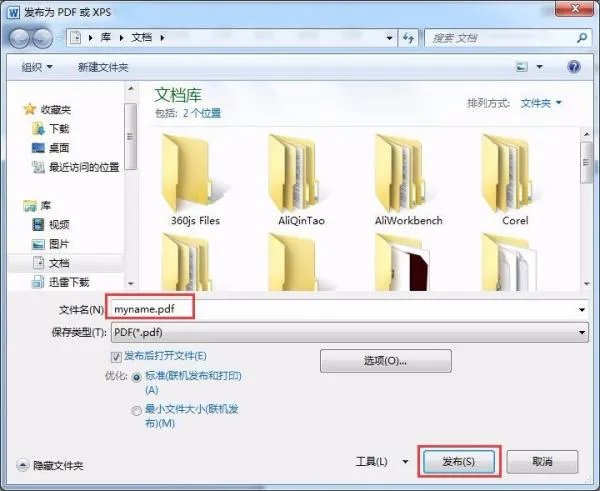This screenshot has height=491, width=600.
Task: Expand the address bar history dropdown
Action: 389,38
